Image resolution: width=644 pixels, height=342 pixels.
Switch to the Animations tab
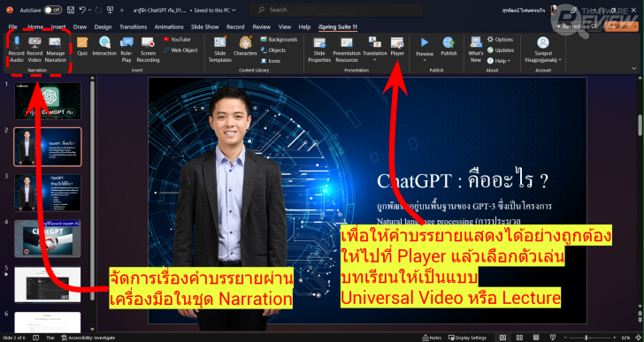coord(168,27)
